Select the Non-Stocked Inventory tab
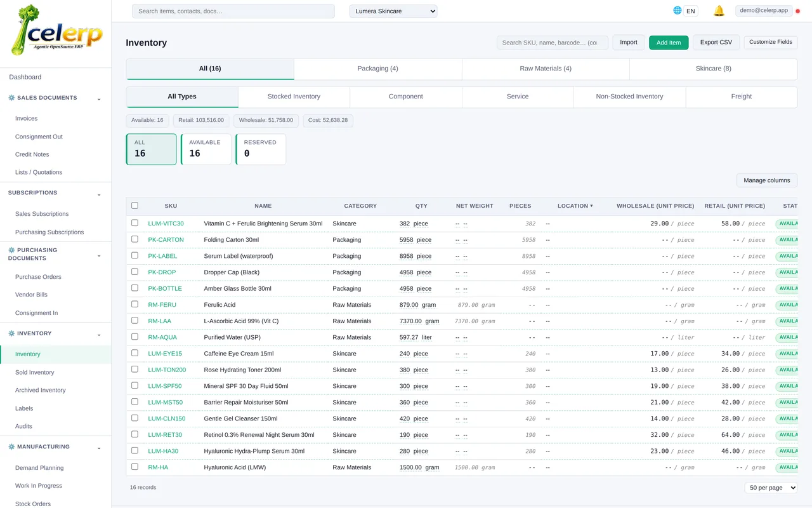This screenshot has width=812, height=508. tap(629, 97)
